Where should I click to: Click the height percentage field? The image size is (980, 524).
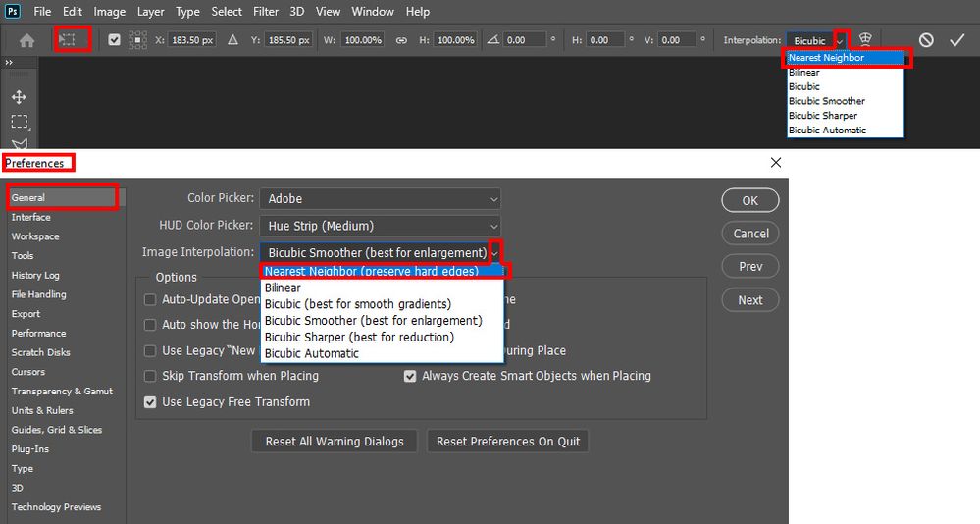click(455, 40)
